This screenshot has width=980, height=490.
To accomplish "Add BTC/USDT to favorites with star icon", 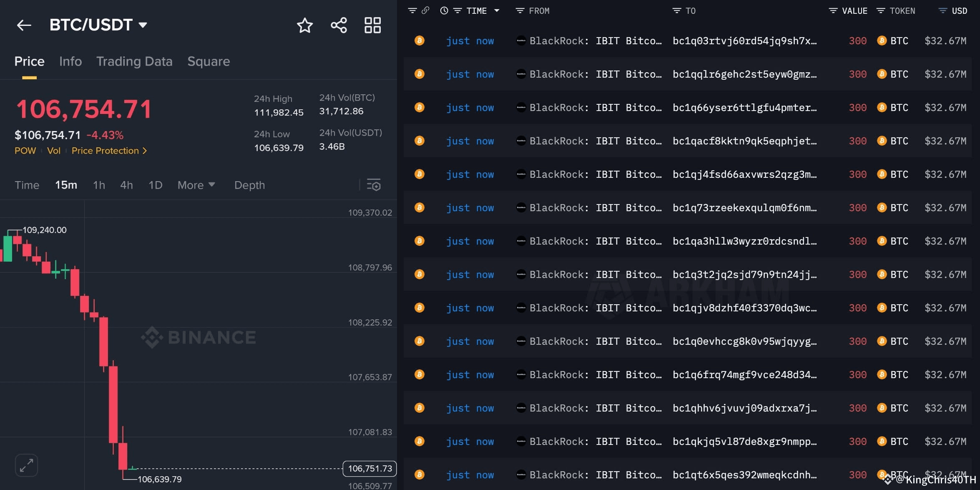I will 305,25.
